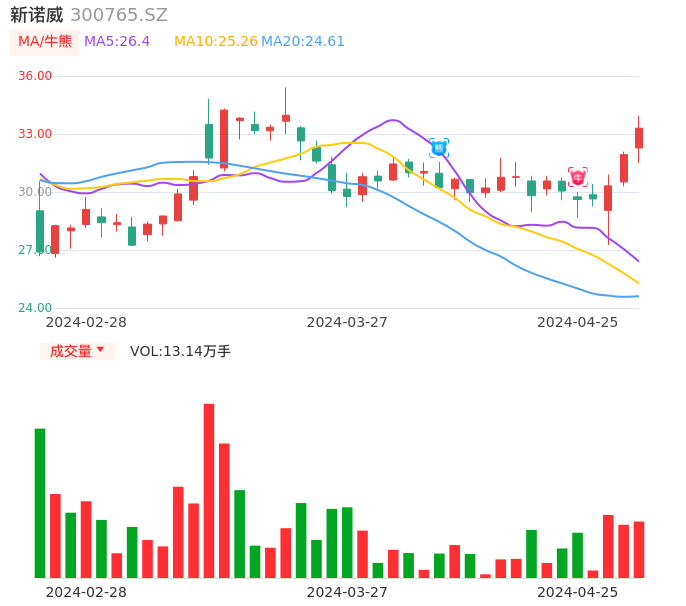Toggle the MA5 moving average legend
Screen dimensions: 686x606
pyautogui.click(x=117, y=42)
